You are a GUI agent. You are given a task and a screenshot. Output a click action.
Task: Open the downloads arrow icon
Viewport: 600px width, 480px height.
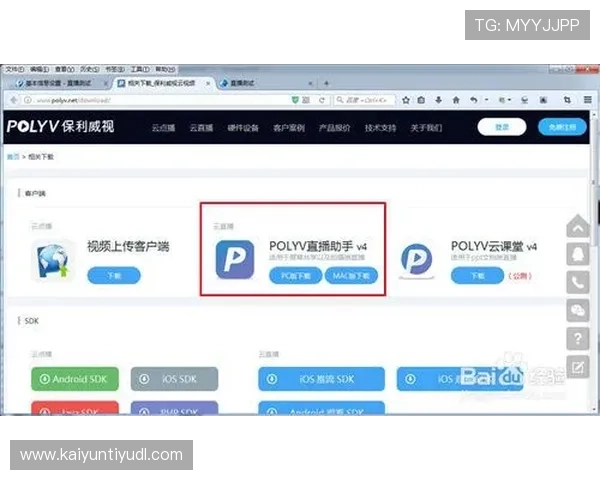click(x=439, y=100)
